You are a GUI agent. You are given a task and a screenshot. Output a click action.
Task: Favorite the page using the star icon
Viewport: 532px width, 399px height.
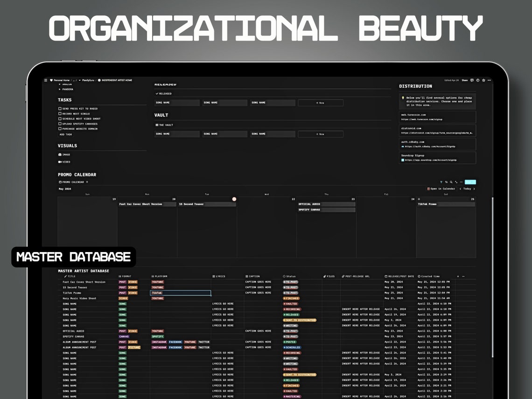click(484, 80)
